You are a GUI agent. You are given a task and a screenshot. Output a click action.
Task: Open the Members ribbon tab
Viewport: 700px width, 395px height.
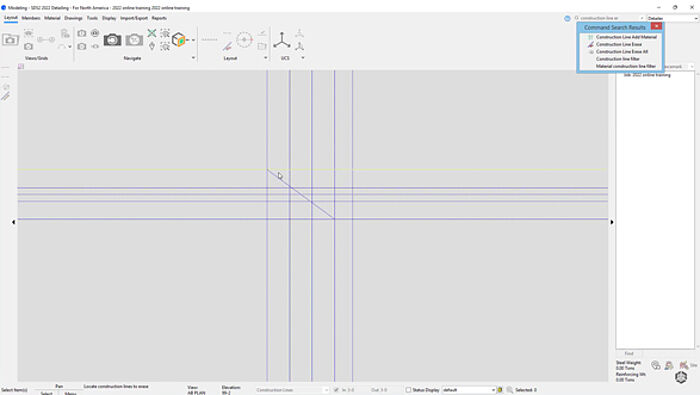pyautogui.click(x=31, y=18)
